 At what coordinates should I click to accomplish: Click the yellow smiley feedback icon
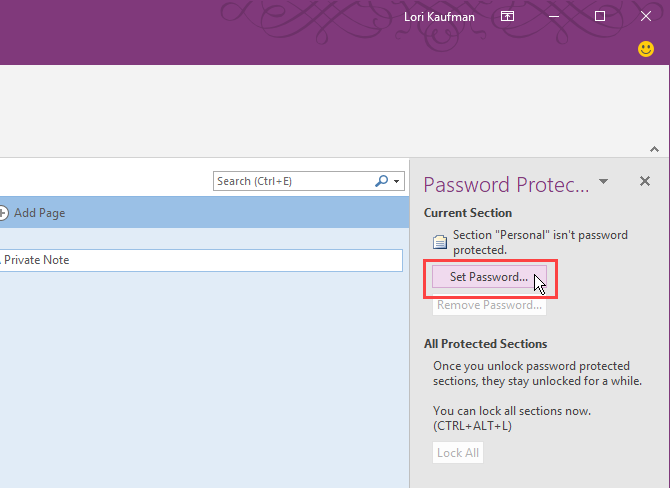click(x=646, y=49)
